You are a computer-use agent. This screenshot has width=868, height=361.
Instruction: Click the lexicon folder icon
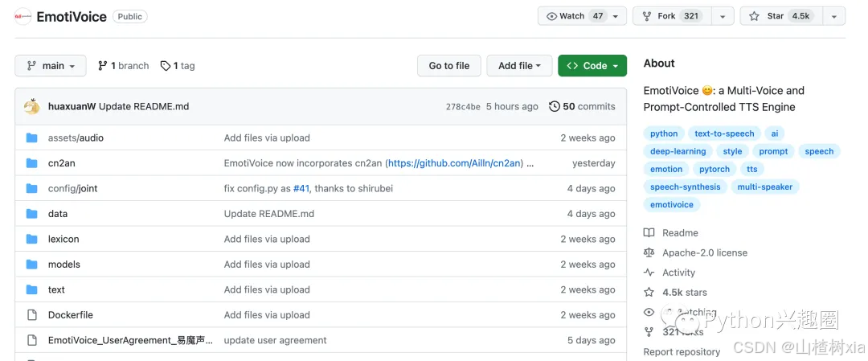point(31,239)
